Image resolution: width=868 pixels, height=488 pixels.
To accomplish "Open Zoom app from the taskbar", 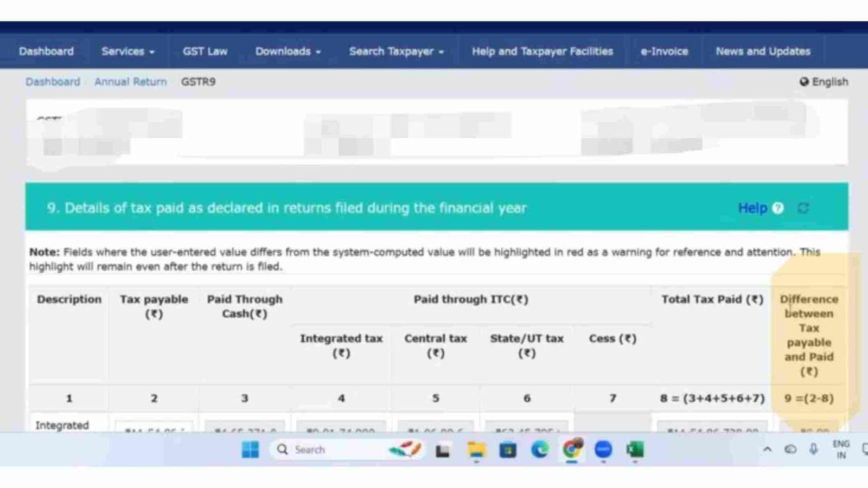I will pos(603,450).
